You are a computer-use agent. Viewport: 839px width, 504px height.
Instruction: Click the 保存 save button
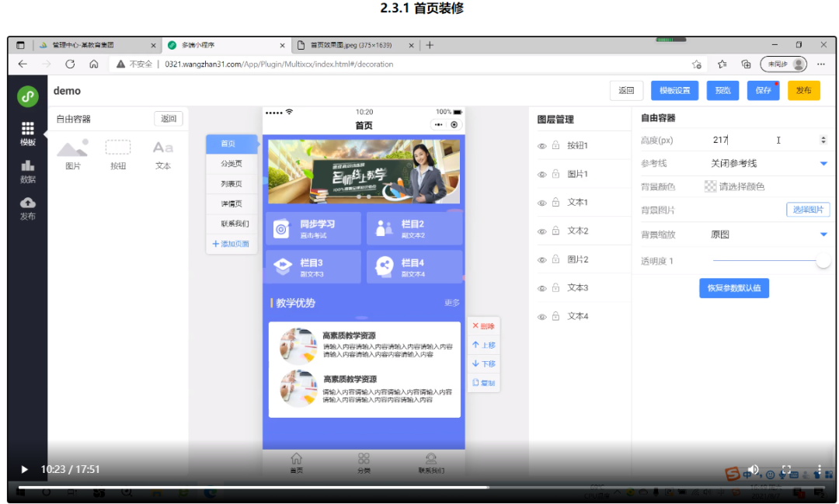pyautogui.click(x=764, y=90)
